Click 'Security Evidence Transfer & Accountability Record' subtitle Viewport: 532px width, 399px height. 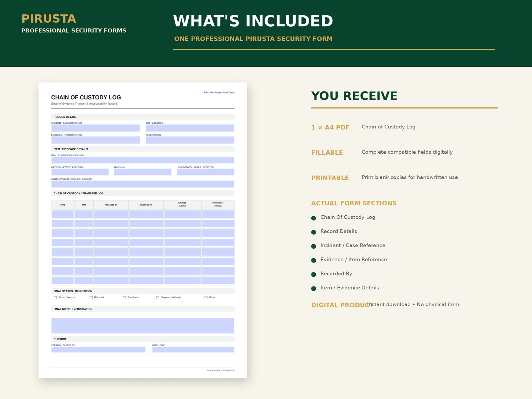[x=84, y=104]
